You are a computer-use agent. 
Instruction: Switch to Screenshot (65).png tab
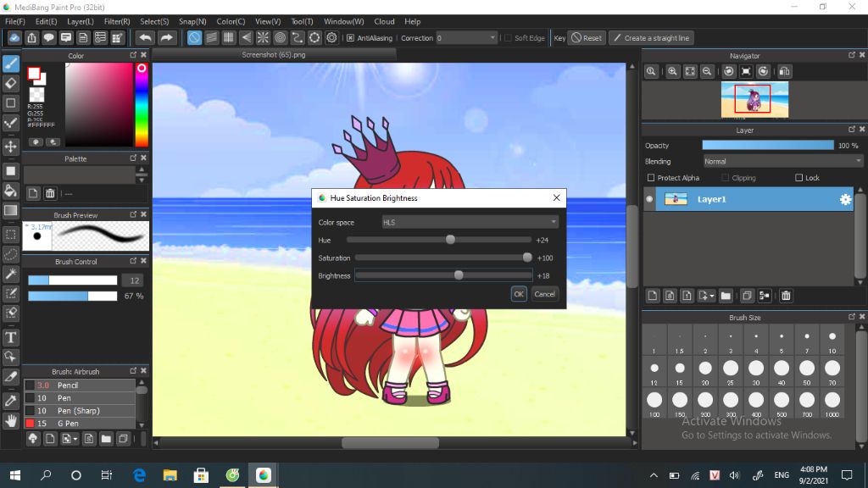tap(274, 55)
